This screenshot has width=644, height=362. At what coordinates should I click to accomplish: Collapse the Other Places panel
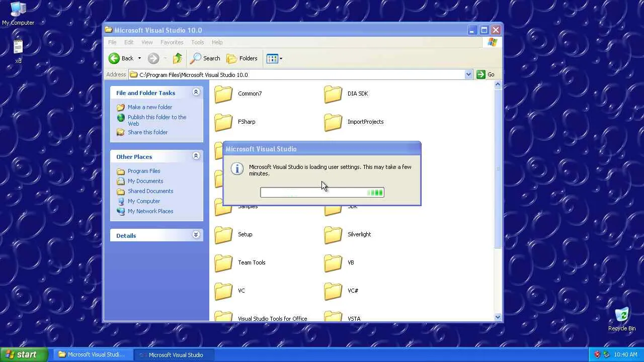click(x=196, y=156)
